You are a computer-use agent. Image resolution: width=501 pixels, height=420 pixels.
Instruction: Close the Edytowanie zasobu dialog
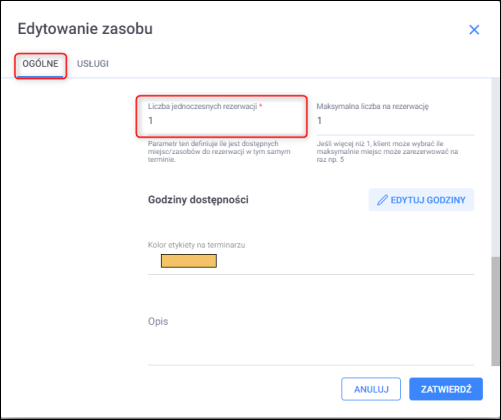click(x=474, y=30)
